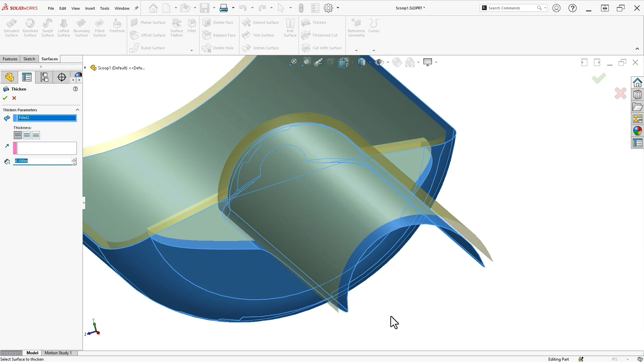This screenshot has width=644, height=362.
Task: Collapse the Thicken Parameters section
Action: 77,110
